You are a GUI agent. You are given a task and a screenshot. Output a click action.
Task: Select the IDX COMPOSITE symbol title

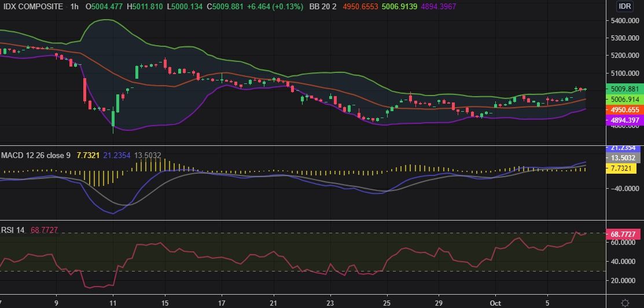33,6
